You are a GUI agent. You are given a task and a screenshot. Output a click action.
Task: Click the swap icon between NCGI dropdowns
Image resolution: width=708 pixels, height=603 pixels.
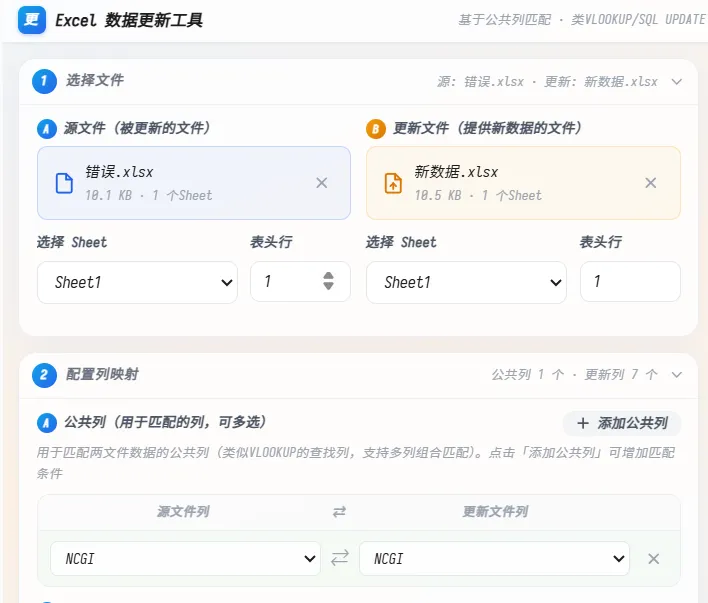coord(340,558)
